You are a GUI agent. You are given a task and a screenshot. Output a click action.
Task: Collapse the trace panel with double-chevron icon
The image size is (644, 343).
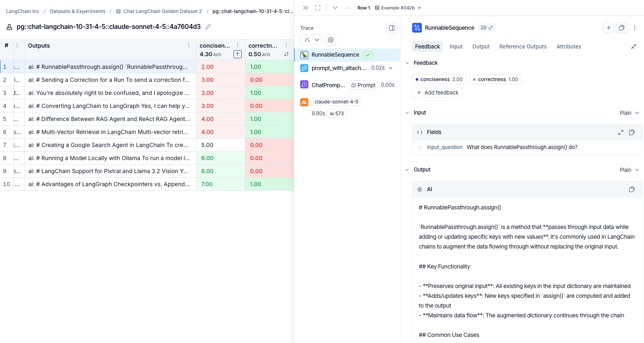coord(306,8)
